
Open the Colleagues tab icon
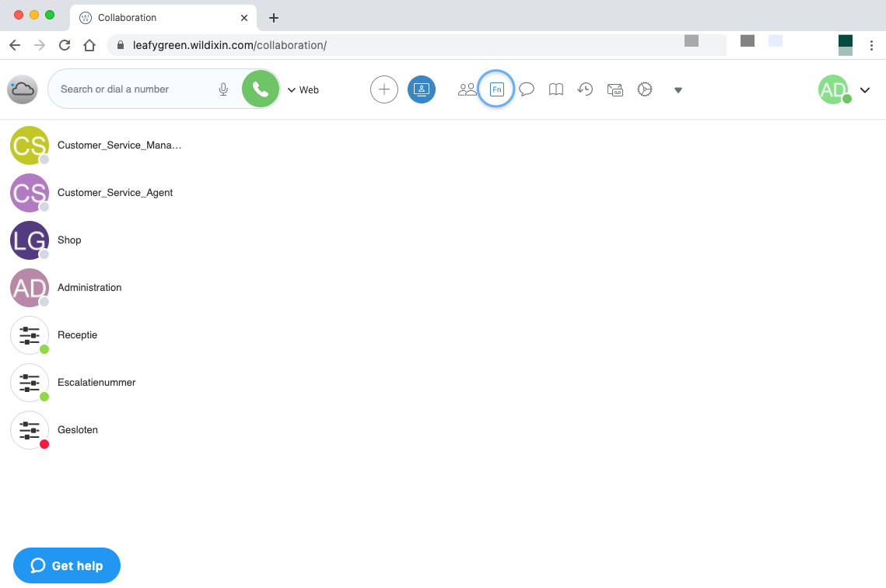tap(467, 89)
